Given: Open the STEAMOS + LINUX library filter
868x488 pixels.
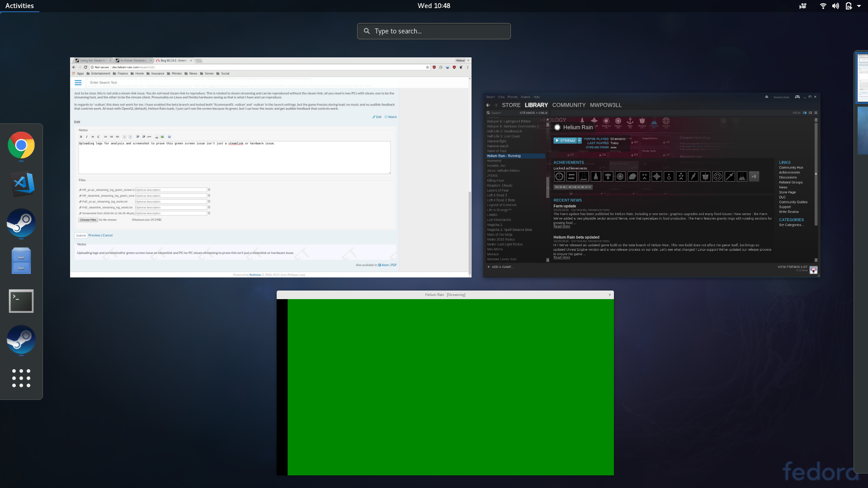Looking at the screenshot, I should pos(533,113).
